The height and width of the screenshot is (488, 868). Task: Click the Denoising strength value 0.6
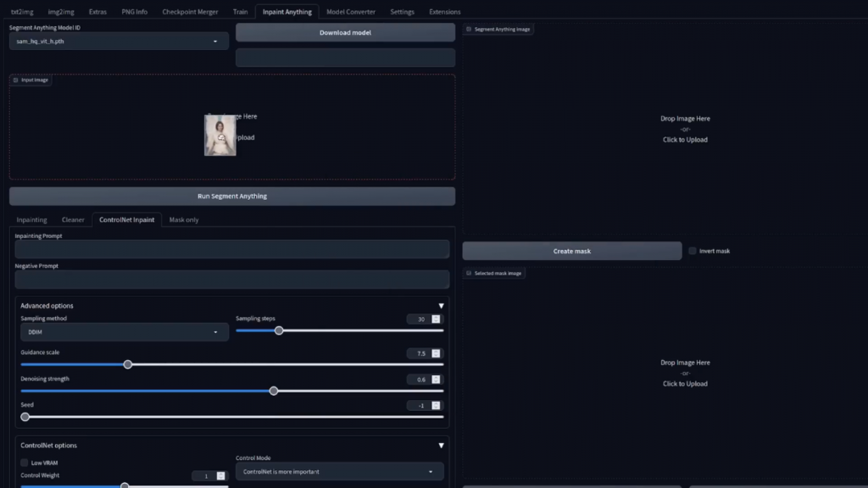[x=420, y=380]
